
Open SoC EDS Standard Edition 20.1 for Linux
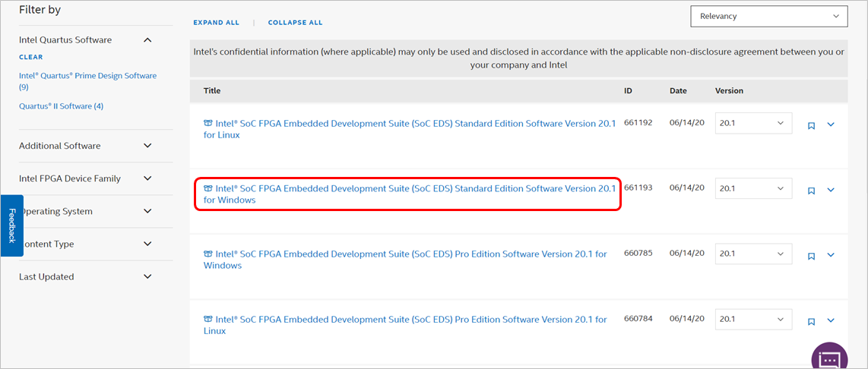[x=410, y=130]
